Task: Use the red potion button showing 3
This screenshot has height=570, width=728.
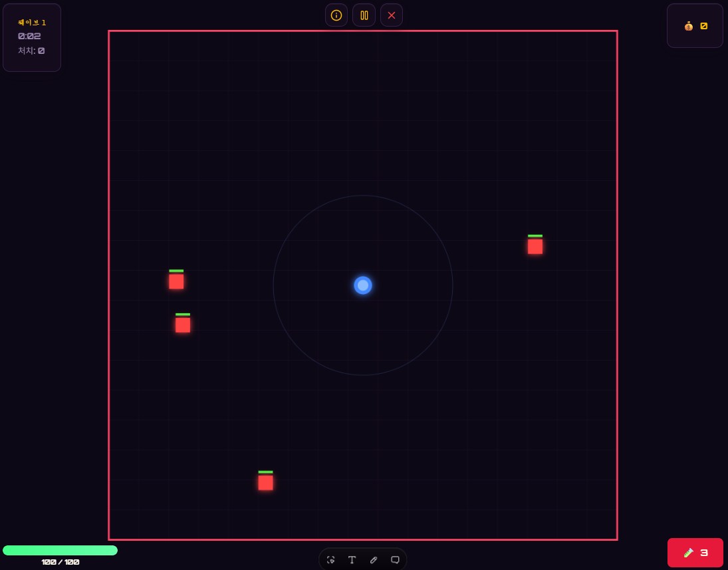Action: 695,552
